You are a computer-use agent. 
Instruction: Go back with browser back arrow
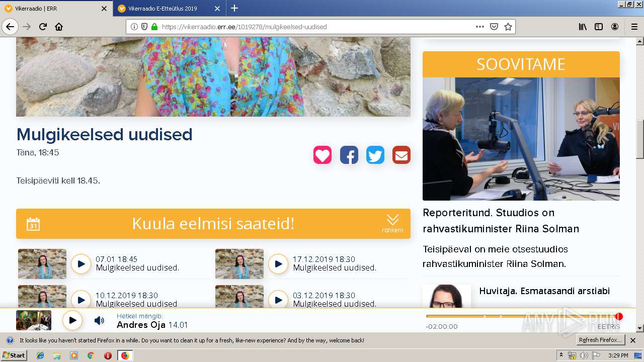10,27
